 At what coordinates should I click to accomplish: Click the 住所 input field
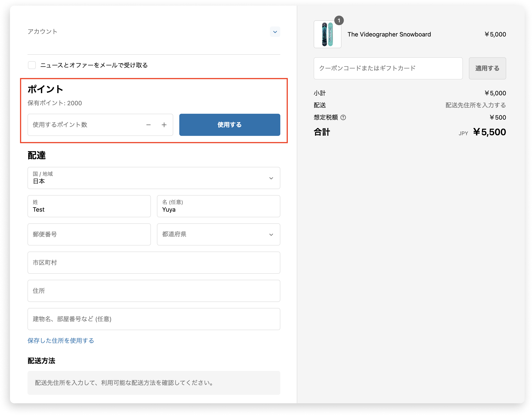tap(154, 291)
